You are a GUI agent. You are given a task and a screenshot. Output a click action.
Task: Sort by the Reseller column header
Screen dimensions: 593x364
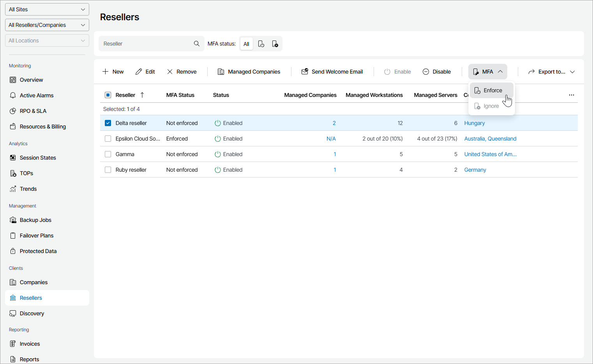pos(125,95)
